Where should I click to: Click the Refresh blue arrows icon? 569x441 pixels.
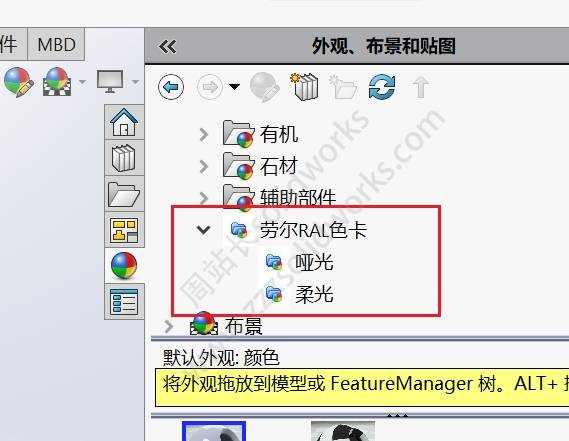point(382,87)
